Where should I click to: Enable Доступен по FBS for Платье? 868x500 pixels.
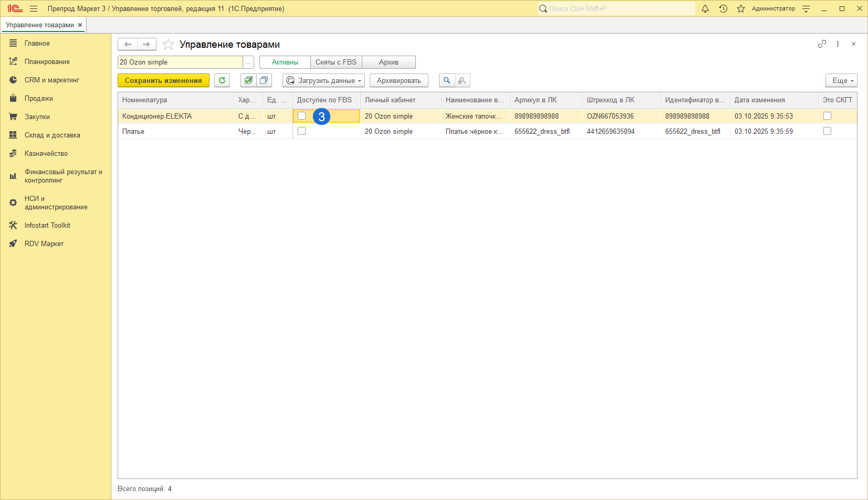(x=302, y=131)
